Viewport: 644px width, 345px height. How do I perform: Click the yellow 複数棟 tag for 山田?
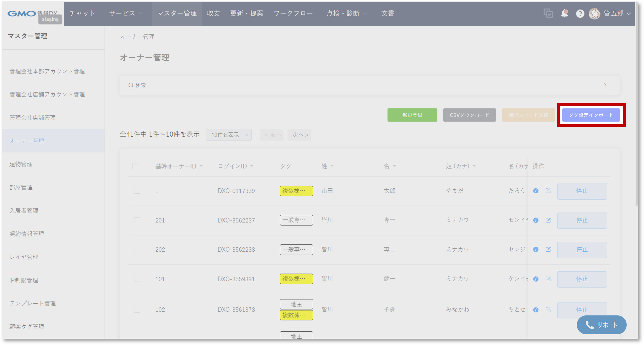pos(296,191)
